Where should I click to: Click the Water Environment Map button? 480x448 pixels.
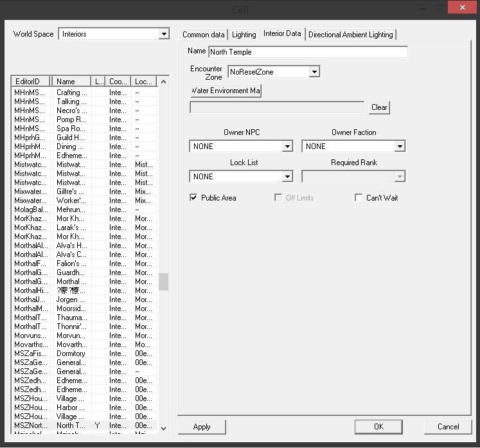226,91
